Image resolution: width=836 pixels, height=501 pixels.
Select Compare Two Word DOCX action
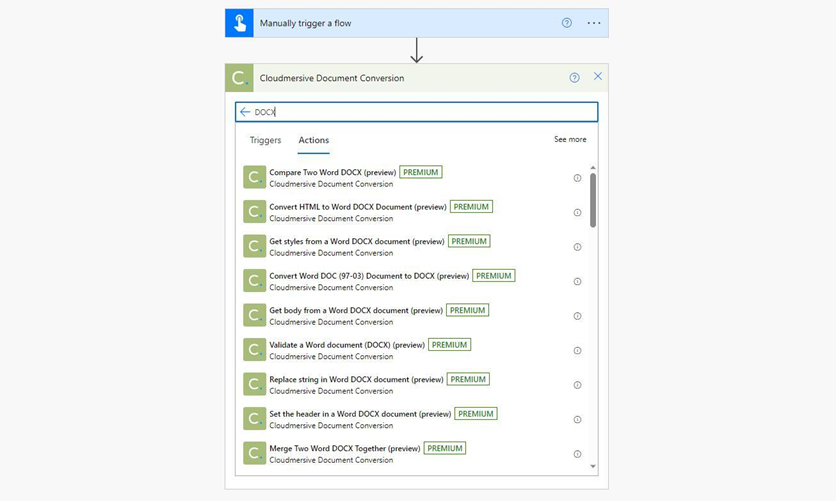tap(332, 172)
